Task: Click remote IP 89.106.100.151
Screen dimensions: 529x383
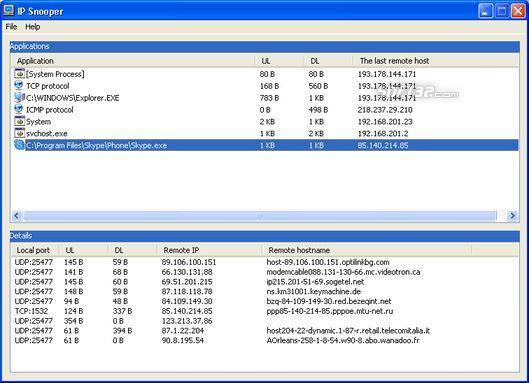Action: coord(189,262)
